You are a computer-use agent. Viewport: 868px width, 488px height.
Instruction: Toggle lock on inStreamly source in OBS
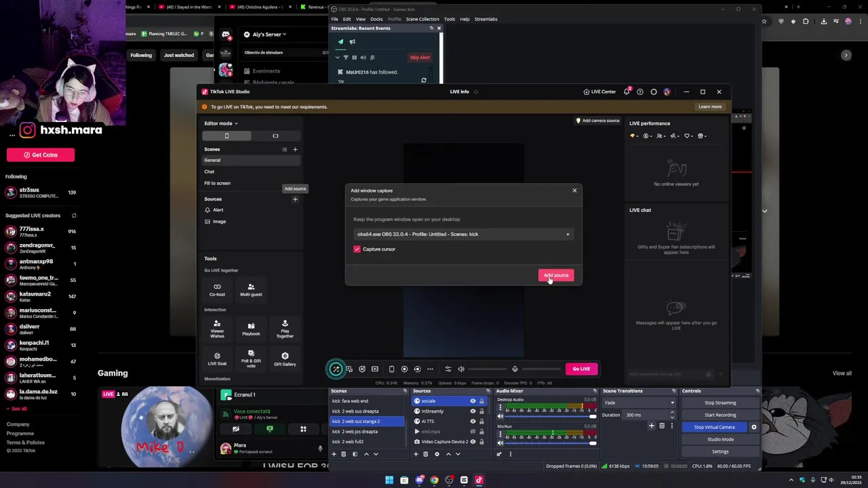(x=481, y=411)
